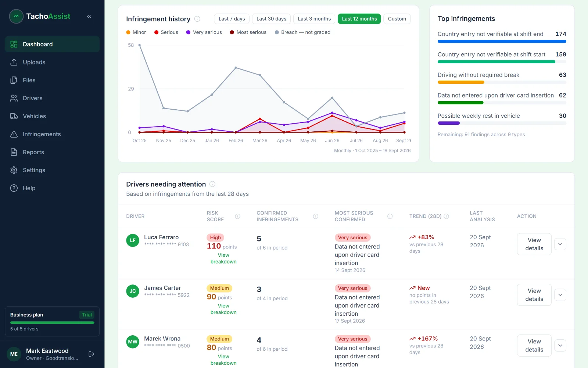Click the log out icon next to Mark Eastwood
Viewport: 588px width, 368px height.
92,354
